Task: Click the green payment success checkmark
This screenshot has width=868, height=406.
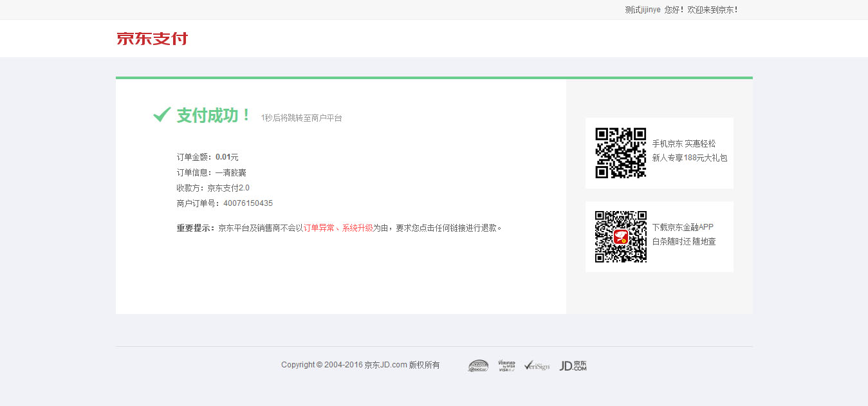Action: [162, 115]
